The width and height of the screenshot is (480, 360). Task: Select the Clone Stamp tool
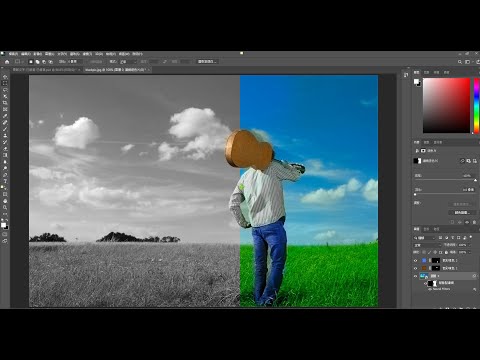[5, 136]
